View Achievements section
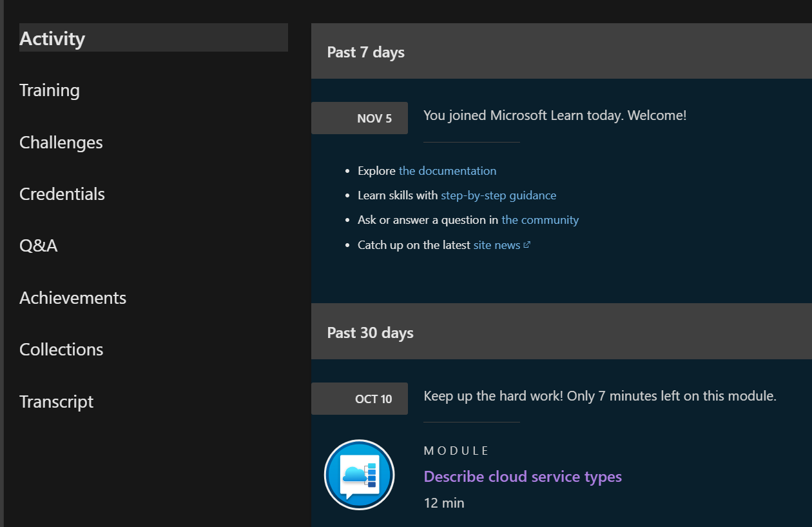The image size is (812, 527). pos(73,297)
